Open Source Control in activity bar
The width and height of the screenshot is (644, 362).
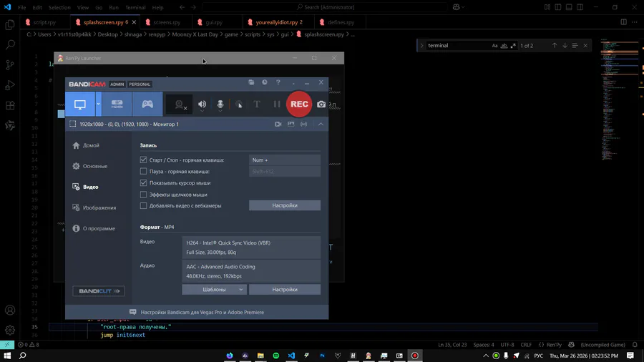point(10,65)
